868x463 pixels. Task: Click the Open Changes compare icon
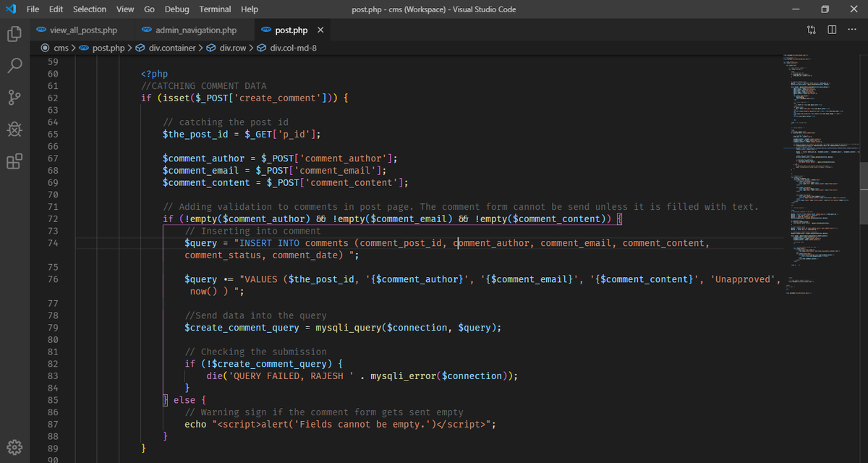[x=811, y=30]
